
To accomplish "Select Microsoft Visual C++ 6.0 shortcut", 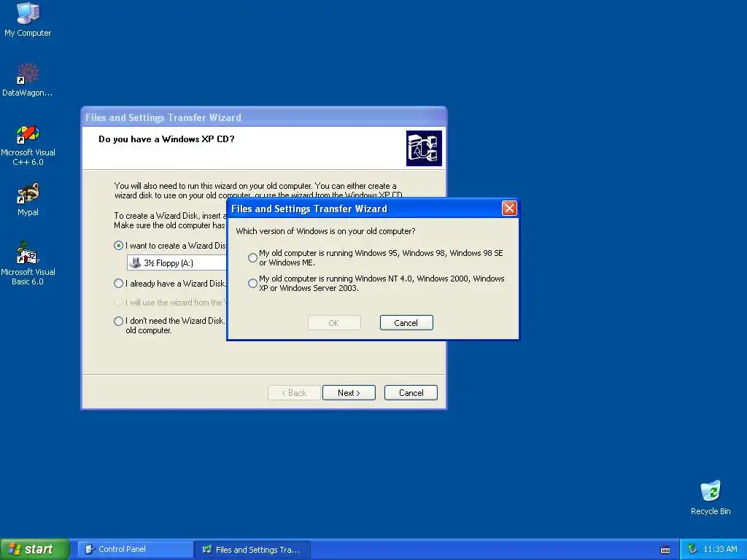I will coord(28,145).
